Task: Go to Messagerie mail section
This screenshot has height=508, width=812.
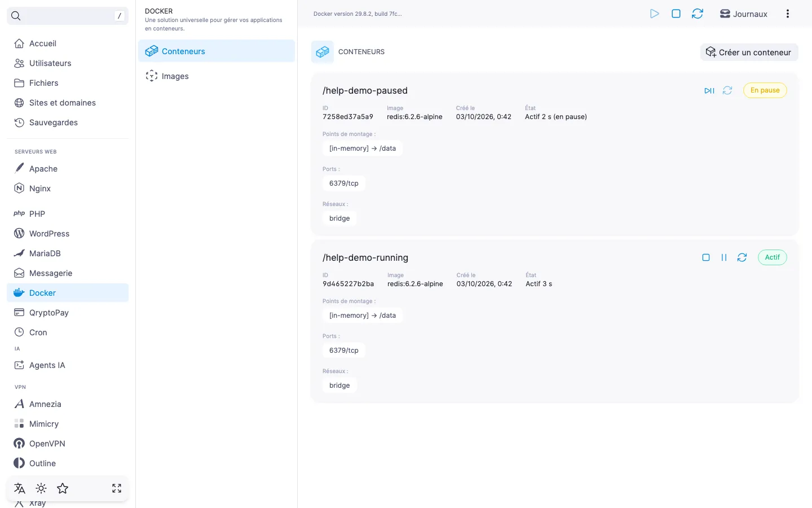Action: pos(68,273)
